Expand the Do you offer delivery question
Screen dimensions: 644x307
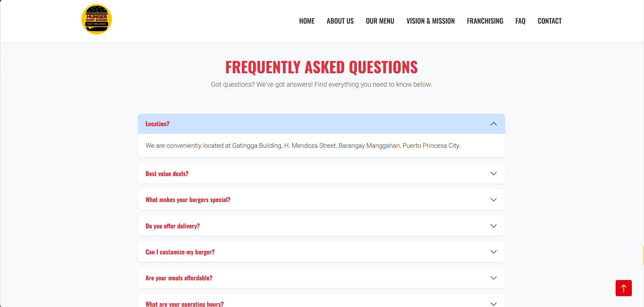click(x=493, y=226)
